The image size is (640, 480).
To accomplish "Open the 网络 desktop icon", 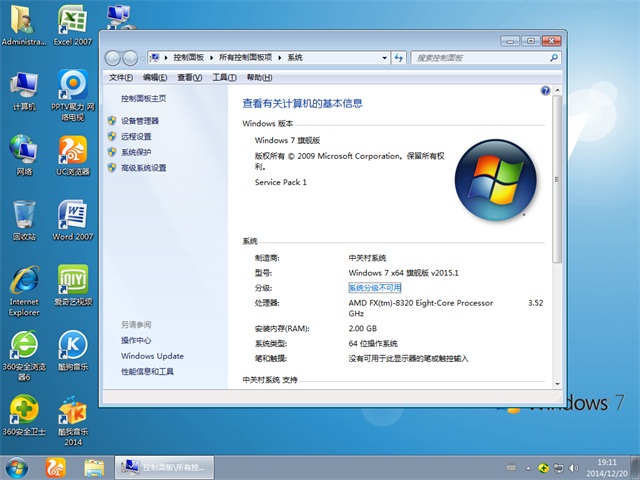I will pyautogui.click(x=24, y=155).
